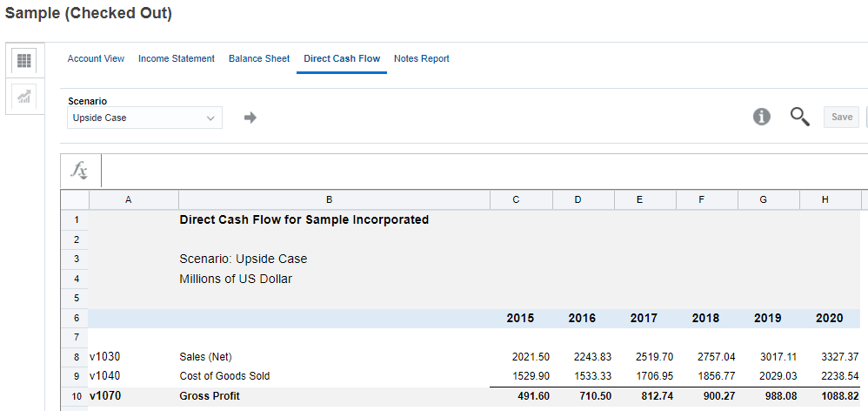868x411 pixels.
Task: Click the Gross Profit value 710.50
Action: click(584, 396)
